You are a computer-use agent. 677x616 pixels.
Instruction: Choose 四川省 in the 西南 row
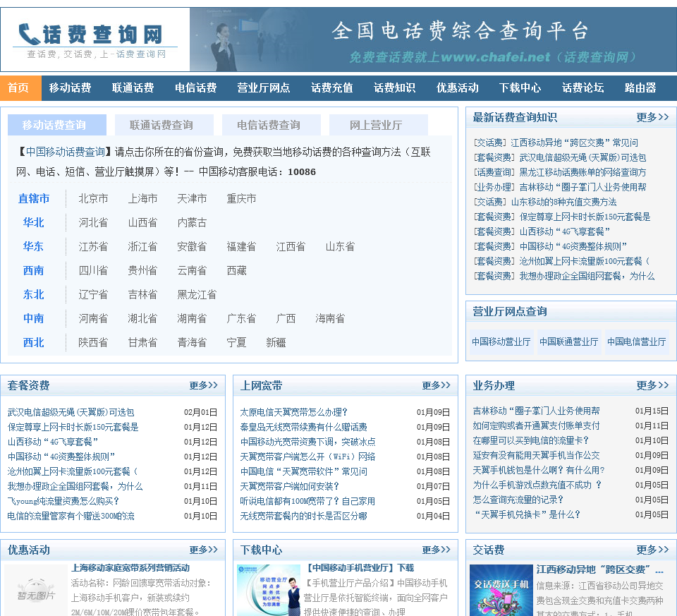(93, 271)
